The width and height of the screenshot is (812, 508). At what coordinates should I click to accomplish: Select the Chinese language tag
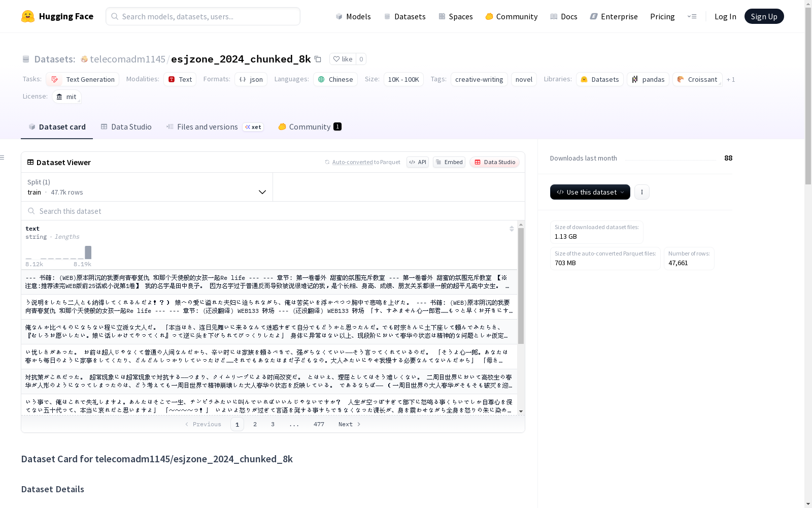point(335,79)
